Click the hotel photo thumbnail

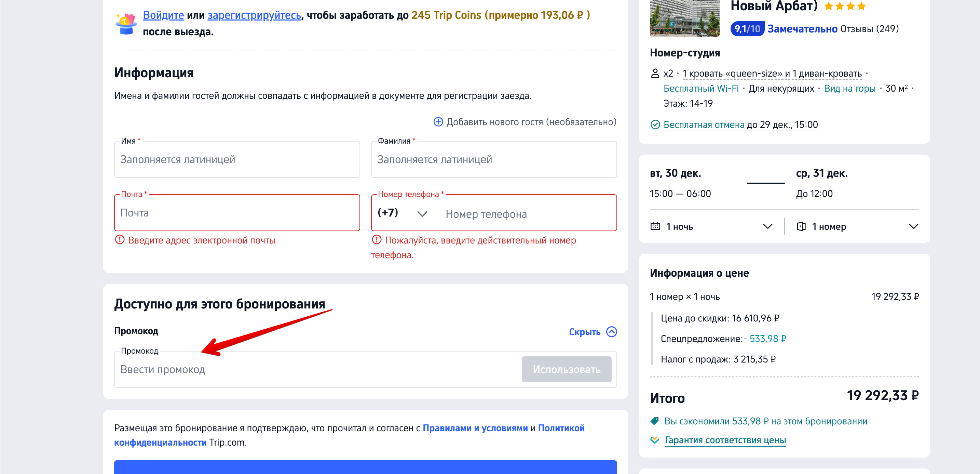point(684,18)
